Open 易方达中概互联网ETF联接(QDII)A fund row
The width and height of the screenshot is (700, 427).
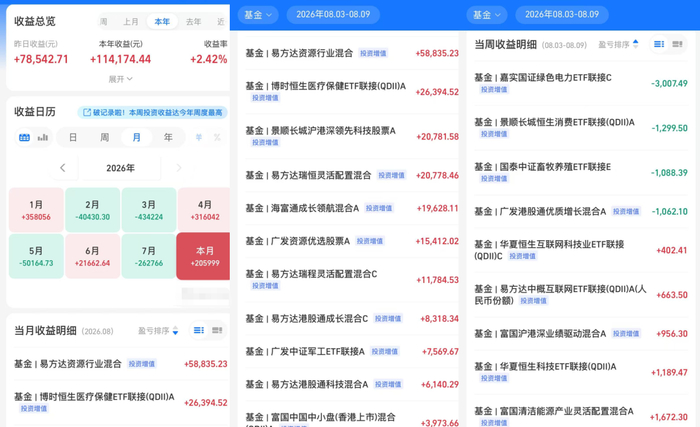pos(581,295)
